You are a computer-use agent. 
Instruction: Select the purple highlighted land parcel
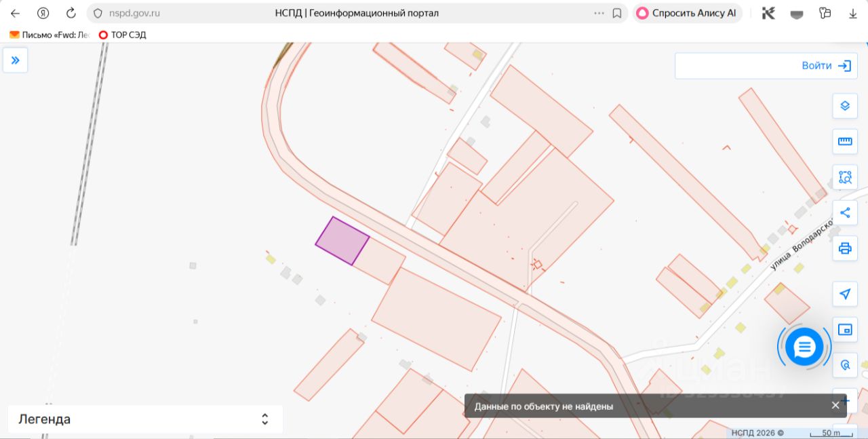point(342,241)
